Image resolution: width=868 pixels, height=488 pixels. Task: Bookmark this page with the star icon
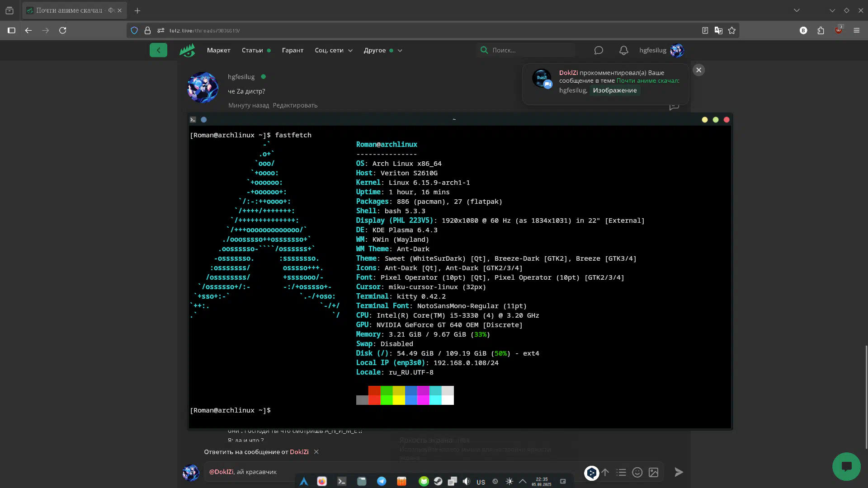tap(732, 30)
